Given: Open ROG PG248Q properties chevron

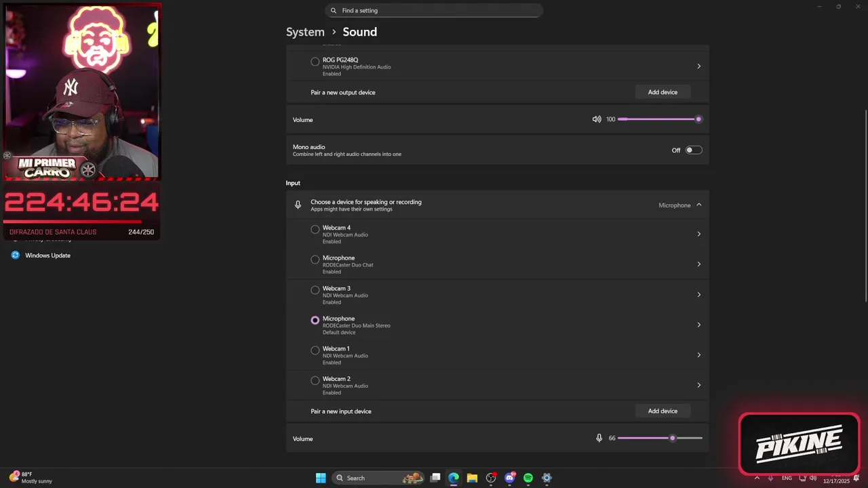Looking at the screenshot, I should tap(698, 66).
